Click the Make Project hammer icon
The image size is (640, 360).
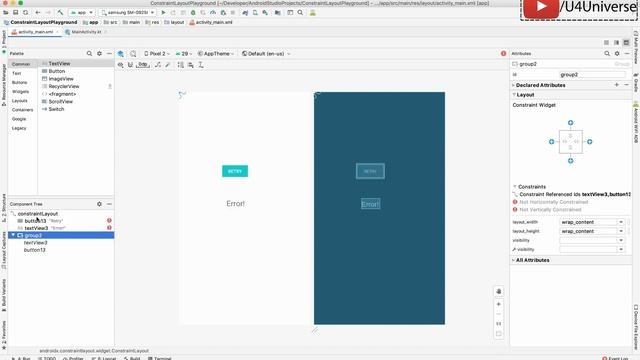pyautogui.click(x=60, y=13)
